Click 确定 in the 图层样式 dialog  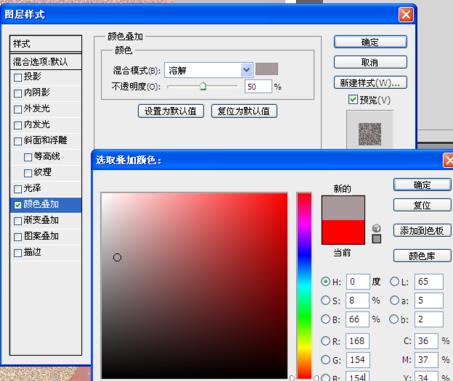(x=370, y=42)
